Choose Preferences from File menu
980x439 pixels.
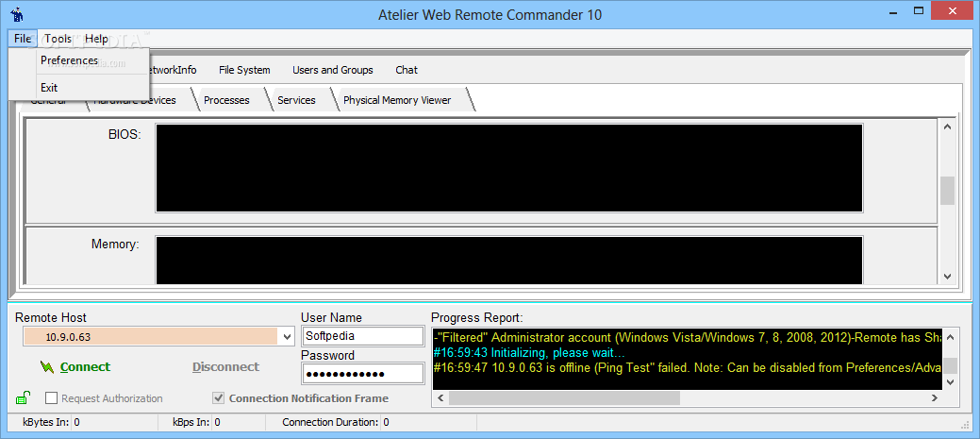pyautogui.click(x=70, y=60)
